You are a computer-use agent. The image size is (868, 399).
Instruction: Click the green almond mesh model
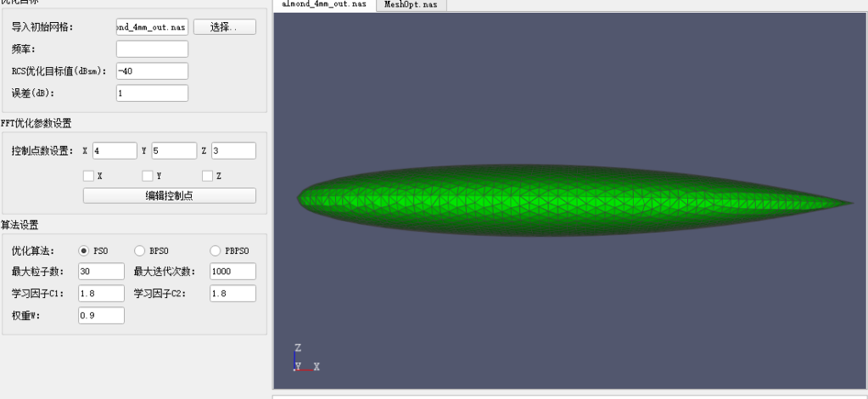pos(576,200)
